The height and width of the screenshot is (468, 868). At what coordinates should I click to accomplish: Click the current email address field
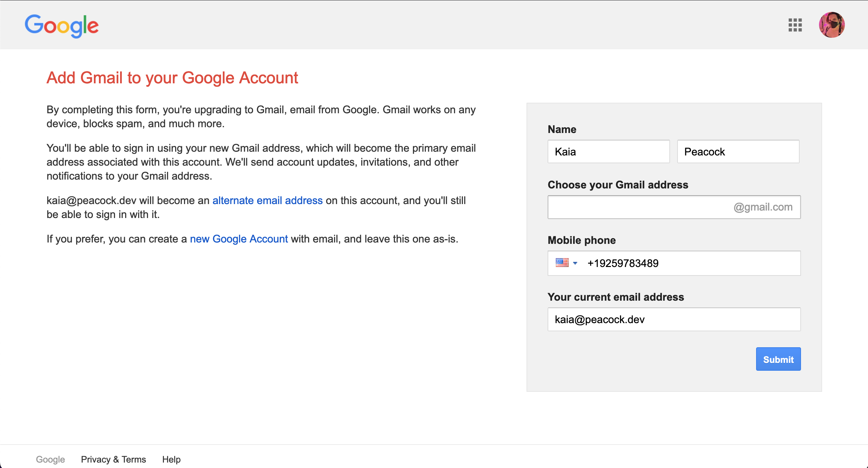click(x=674, y=319)
